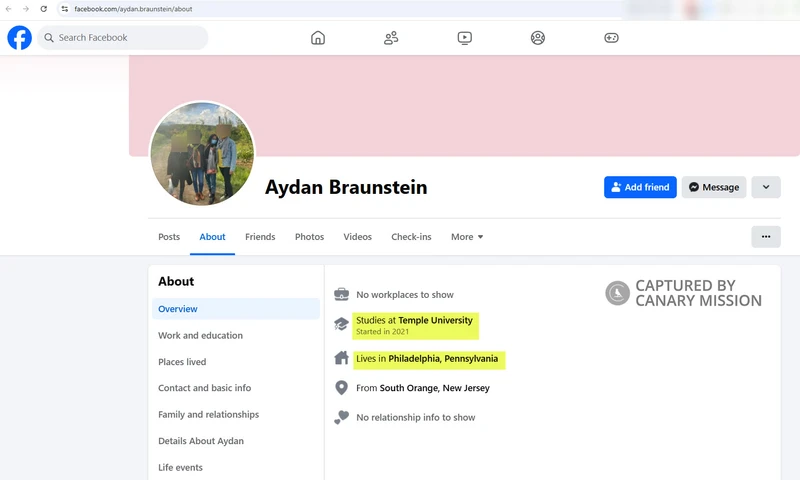Expand the chevron dropdown beside Message
The height and width of the screenshot is (480, 800).
[x=766, y=187]
